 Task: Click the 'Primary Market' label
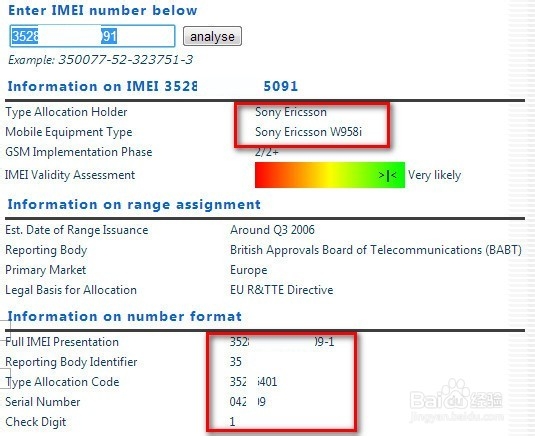click(45, 270)
